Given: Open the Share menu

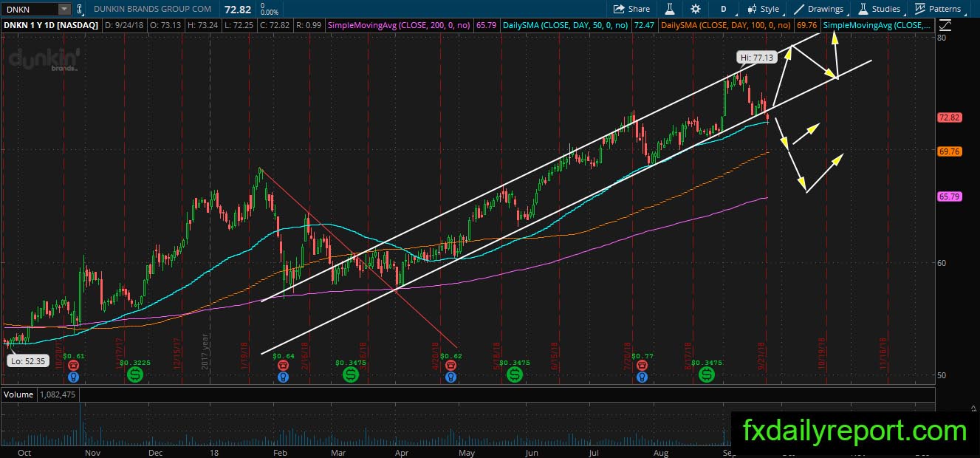Looking at the screenshot, I should [631, 9].
